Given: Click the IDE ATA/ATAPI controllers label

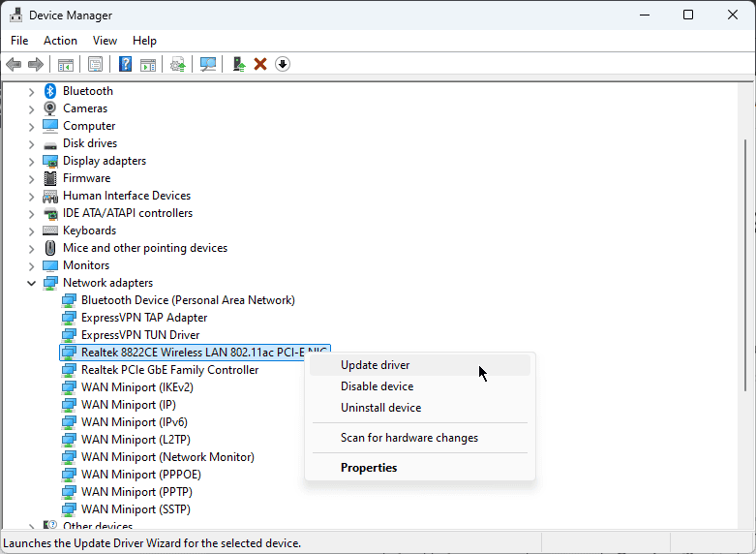Looking at the screenshot, I should [x=128, y=213].
